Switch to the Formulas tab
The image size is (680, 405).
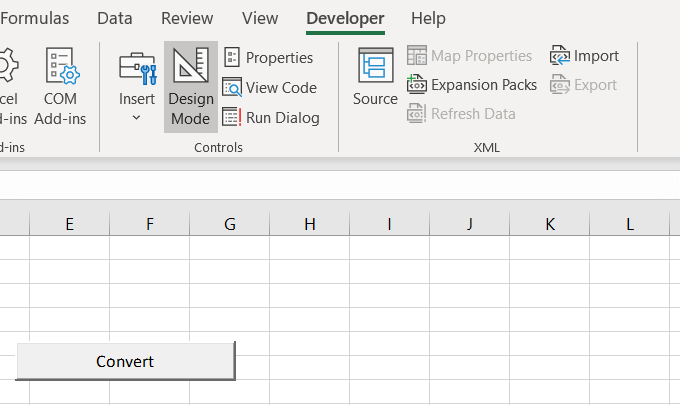[35, 18]
